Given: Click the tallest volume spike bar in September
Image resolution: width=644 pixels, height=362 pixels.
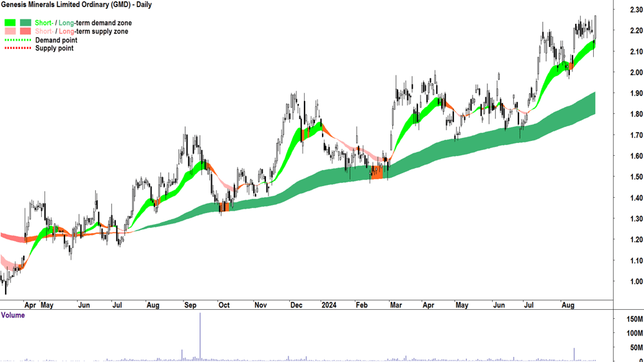Looking at the screenshot, I should tap(200, 337).
